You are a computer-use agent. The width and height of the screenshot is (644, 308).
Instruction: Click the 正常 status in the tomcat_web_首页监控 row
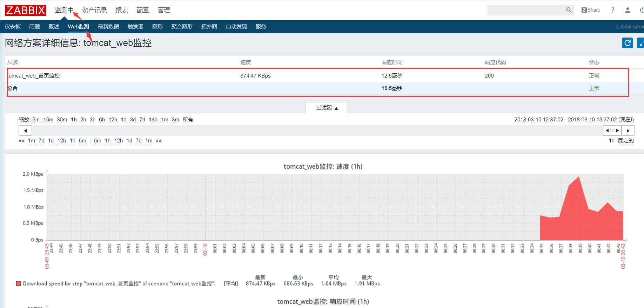(594, 76)
